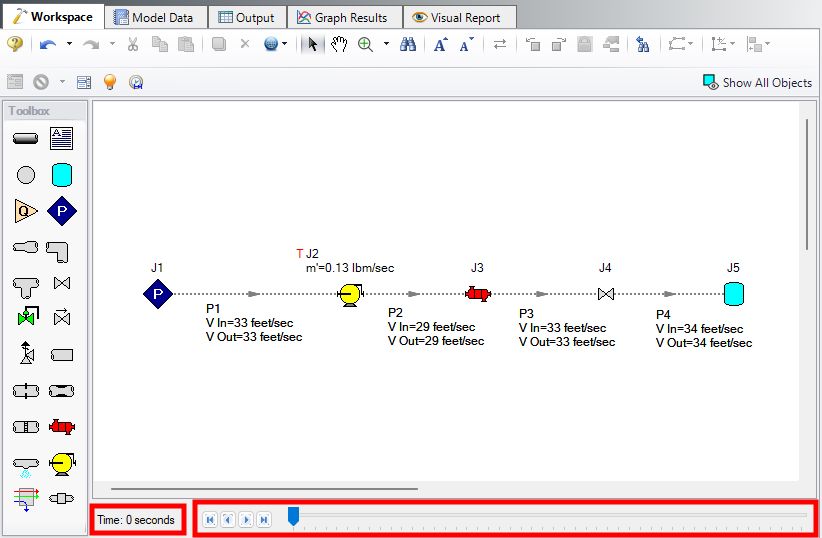
Task: Open the zoom options dropdown arrow
Action: (x=386, y=44)
